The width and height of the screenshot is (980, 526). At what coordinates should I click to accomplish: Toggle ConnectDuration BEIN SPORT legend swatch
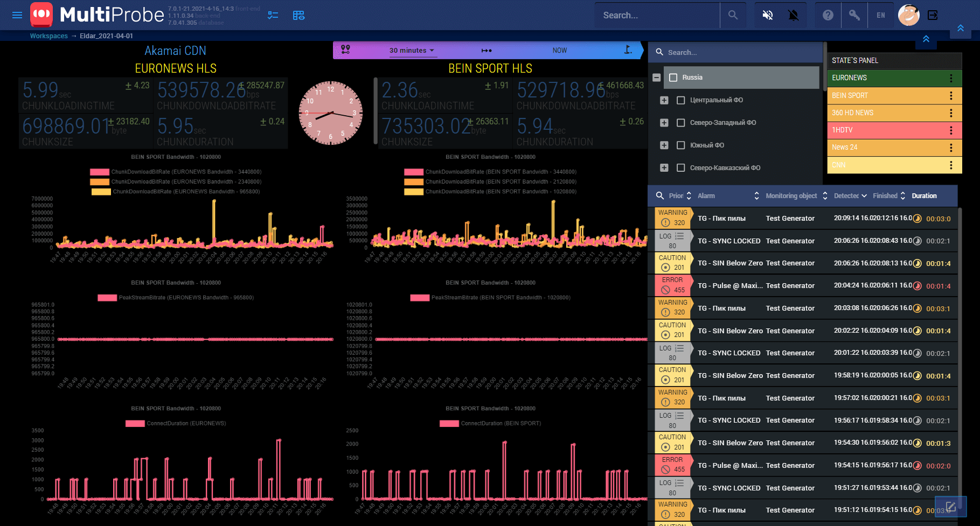click(x=449, y=424)
